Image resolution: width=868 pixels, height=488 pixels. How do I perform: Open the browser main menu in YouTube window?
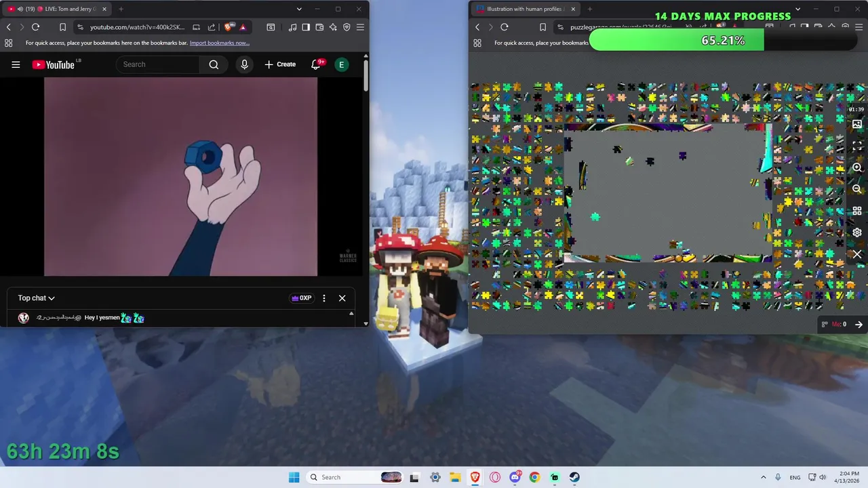coord(360,27)
